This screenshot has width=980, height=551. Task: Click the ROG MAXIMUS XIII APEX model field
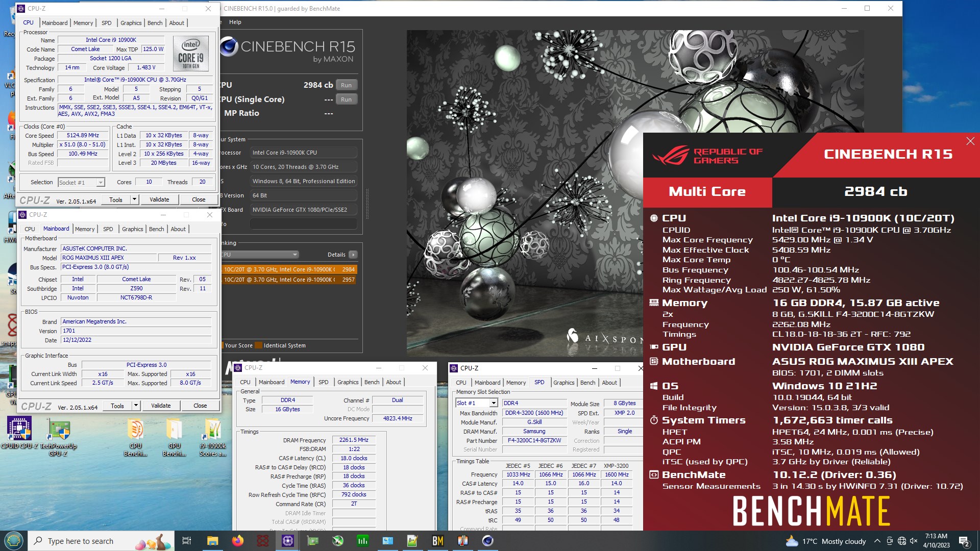click(x=109, y=258)
